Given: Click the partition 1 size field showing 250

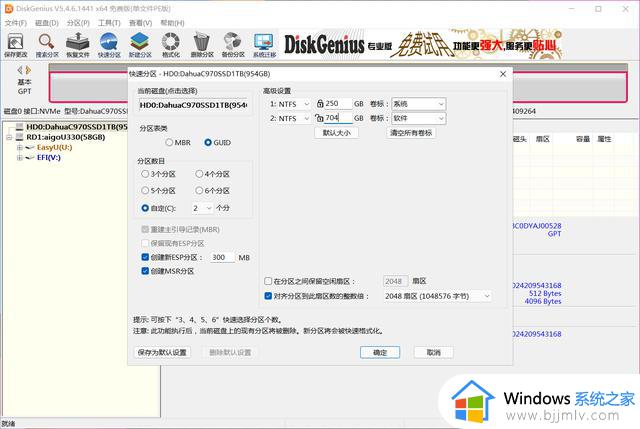Looking at the screenshot, I should point(338,104).
